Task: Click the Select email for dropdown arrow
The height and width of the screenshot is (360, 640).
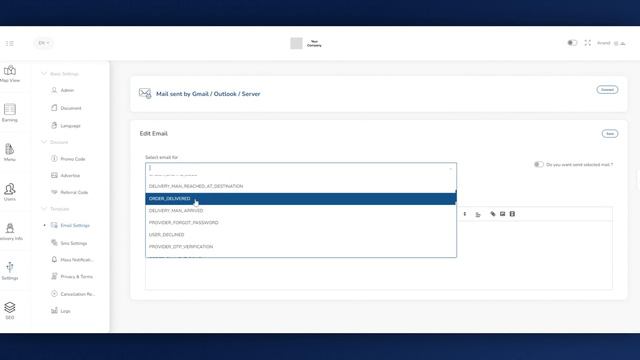Action: click(x=451, y=168)
